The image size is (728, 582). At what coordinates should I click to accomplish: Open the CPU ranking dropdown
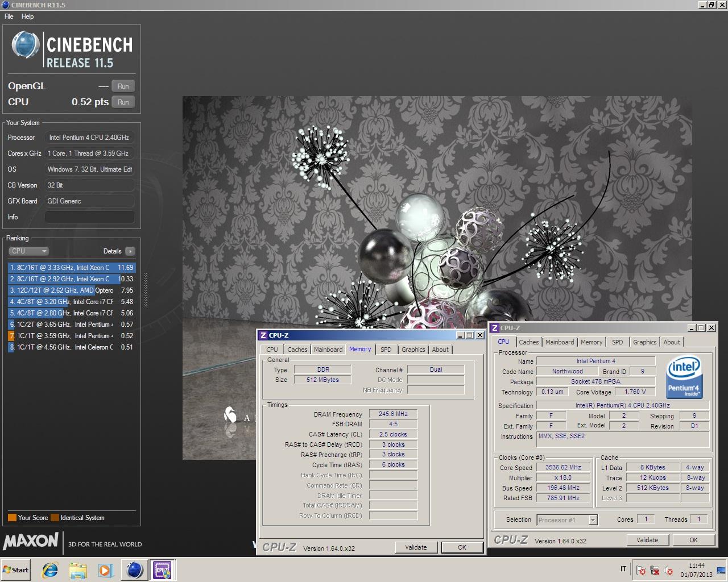pos(28,251)
